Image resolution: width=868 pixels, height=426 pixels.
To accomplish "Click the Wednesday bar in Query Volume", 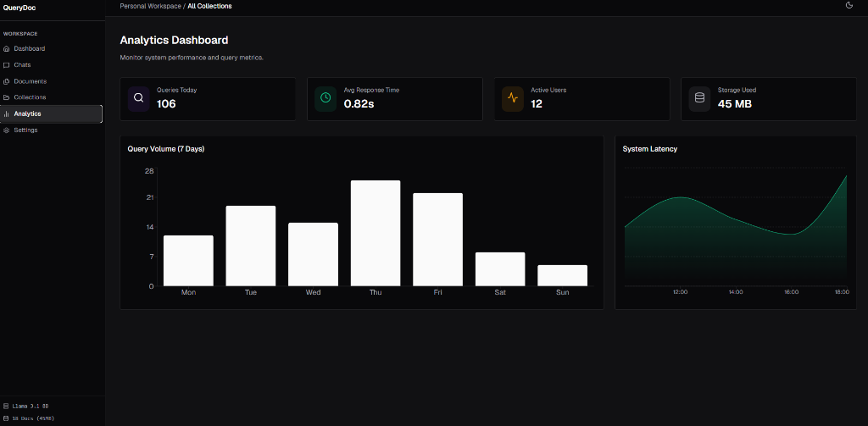I will pyautogui.click(x=314, y=254).
